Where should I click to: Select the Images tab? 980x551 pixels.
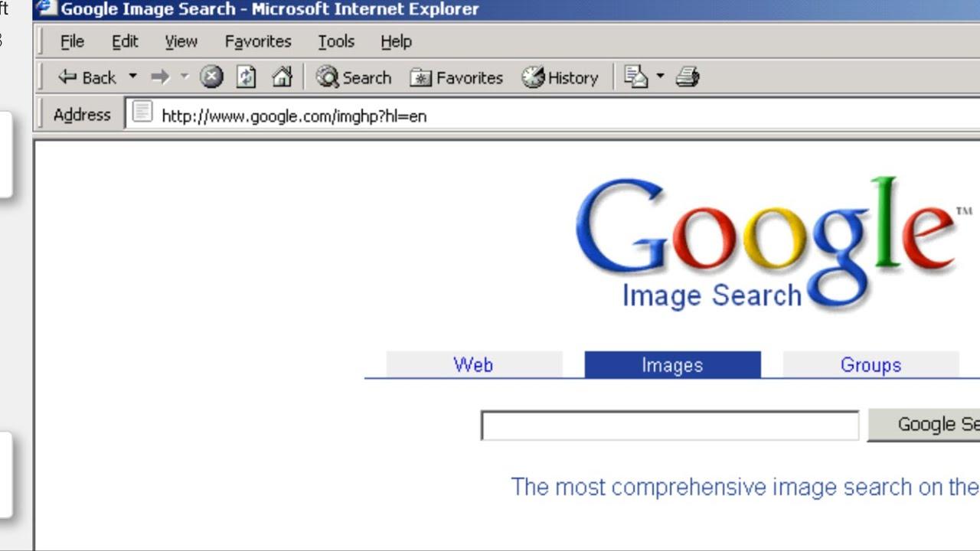coord(672,364)
